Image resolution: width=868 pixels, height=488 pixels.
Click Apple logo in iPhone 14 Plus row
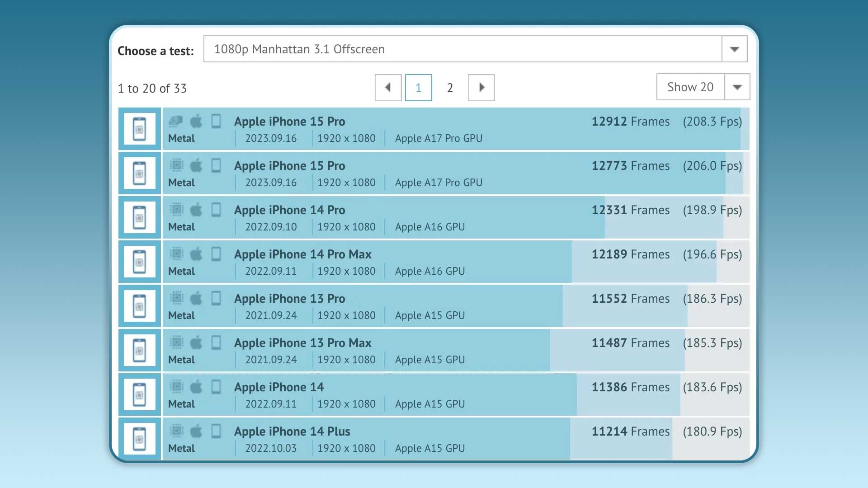[x=196, y=431]
